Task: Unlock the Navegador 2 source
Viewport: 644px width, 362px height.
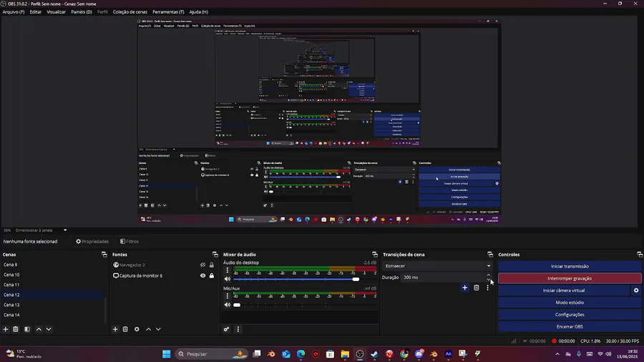Action: click(x=212, y=265)
